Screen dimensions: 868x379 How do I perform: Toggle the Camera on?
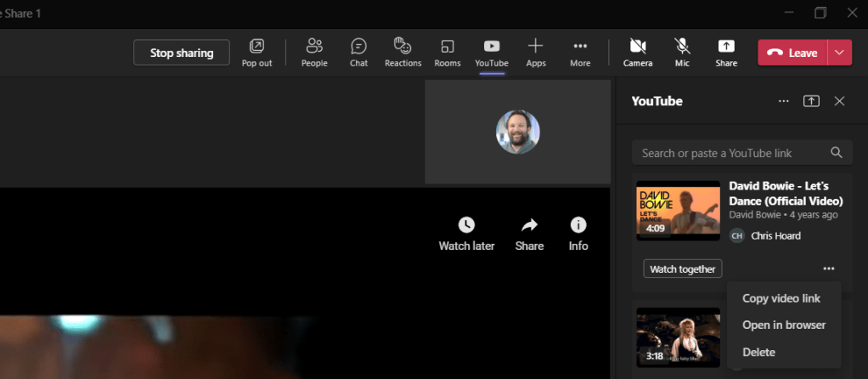[638, 52]
